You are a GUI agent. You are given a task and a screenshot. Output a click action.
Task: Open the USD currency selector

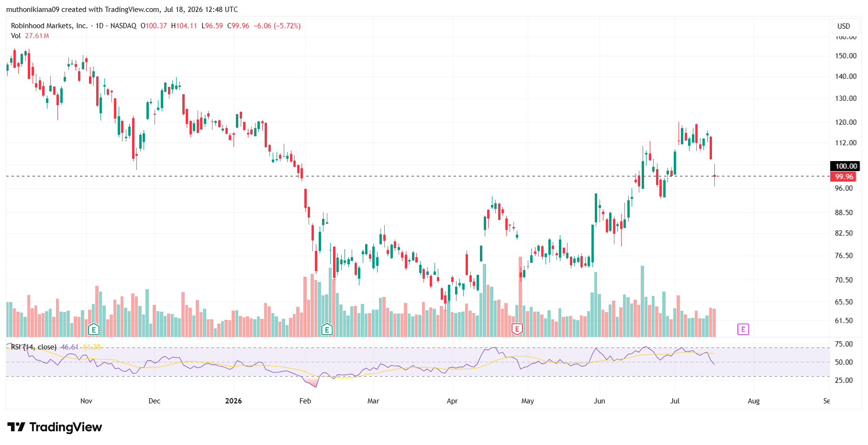click(x=844, y=26)
